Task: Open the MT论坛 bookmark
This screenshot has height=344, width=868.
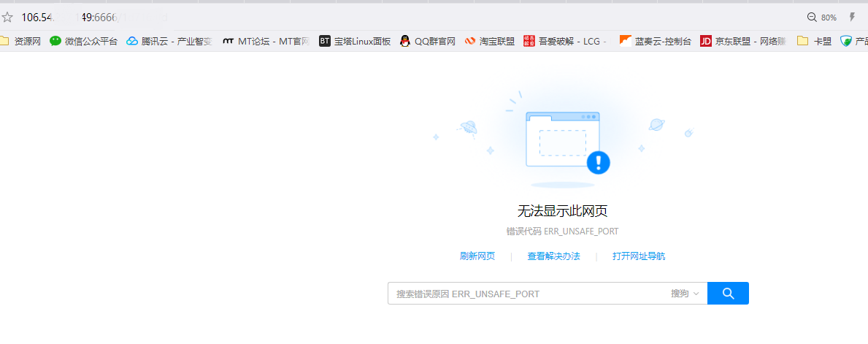Action: click(266, 41)
